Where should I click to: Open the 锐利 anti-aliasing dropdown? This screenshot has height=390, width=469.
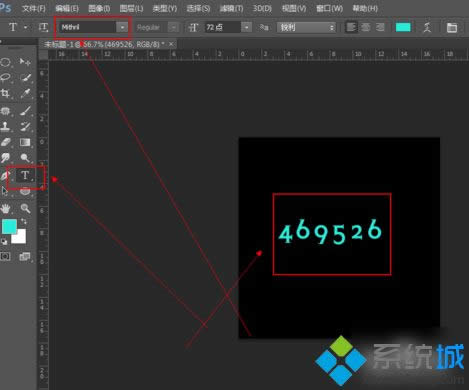[306, 27]
